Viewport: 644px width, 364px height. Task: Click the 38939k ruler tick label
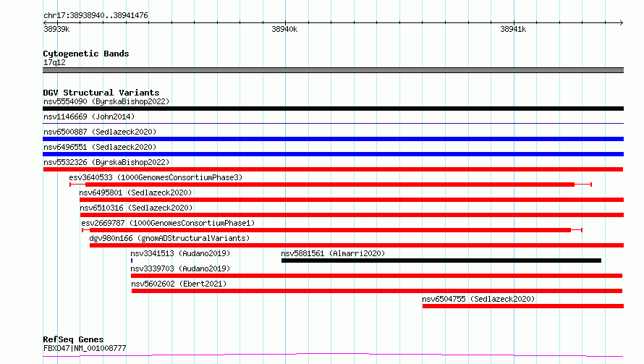pyautogui.click(x=56, y=29)
